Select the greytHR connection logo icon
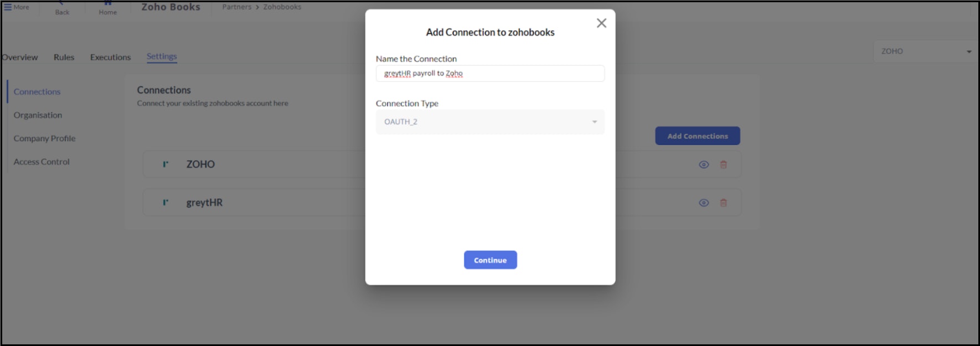Image resolution: width=980 pixels, height=346 pixels. pos(166,203)
